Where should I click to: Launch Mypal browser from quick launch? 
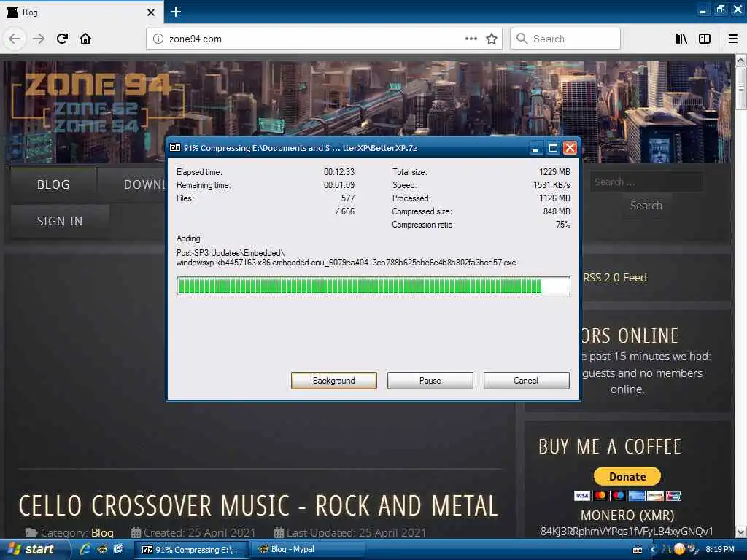pyautogui.click(x=102, y=549)
